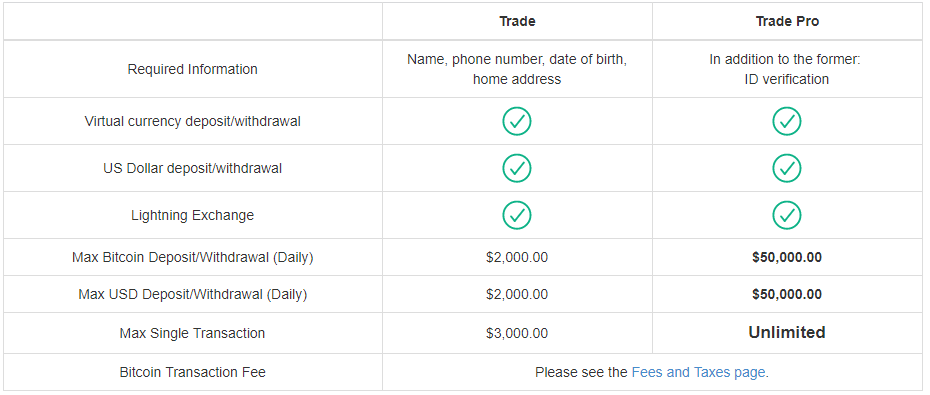Select the Trade Pro column header

[x=787, y=21]
